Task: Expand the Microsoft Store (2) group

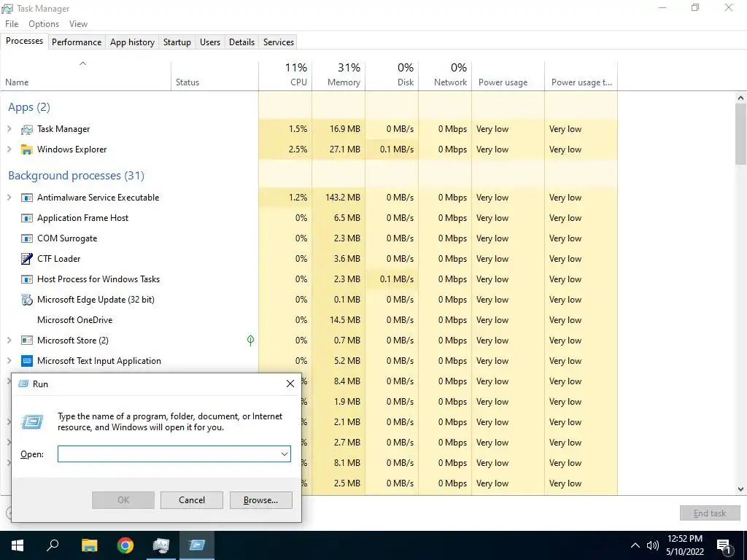Action: (x=9, y=341)
